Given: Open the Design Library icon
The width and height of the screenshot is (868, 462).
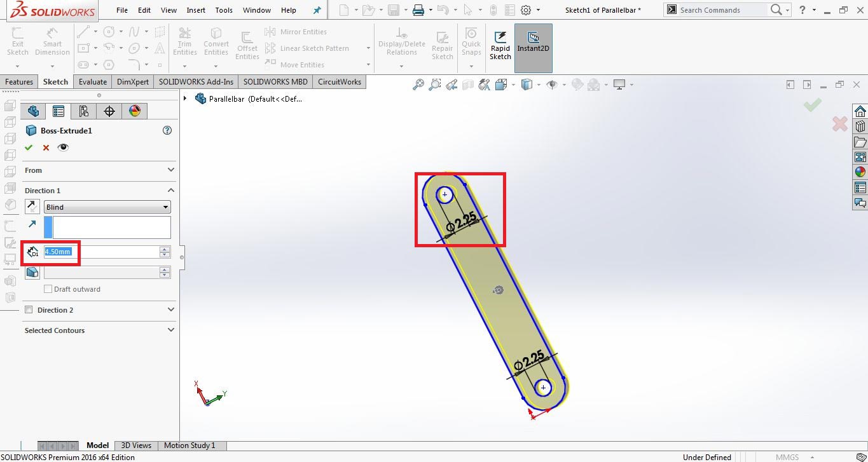Looking at the screenshot, I should pos(860,126).
